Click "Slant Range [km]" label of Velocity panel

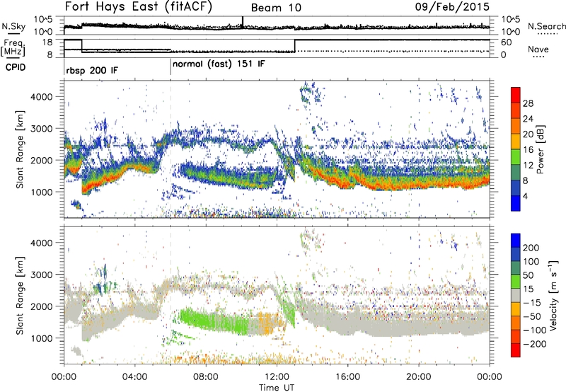coord(20,295)
